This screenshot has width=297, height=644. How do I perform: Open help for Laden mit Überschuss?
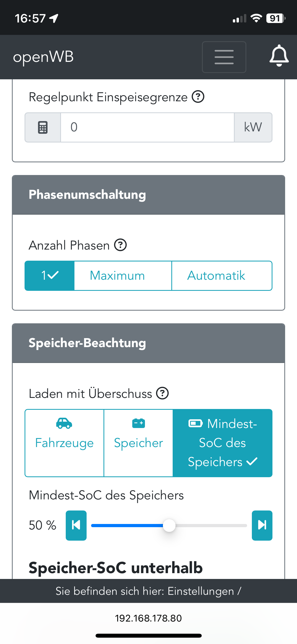(162, 393)
